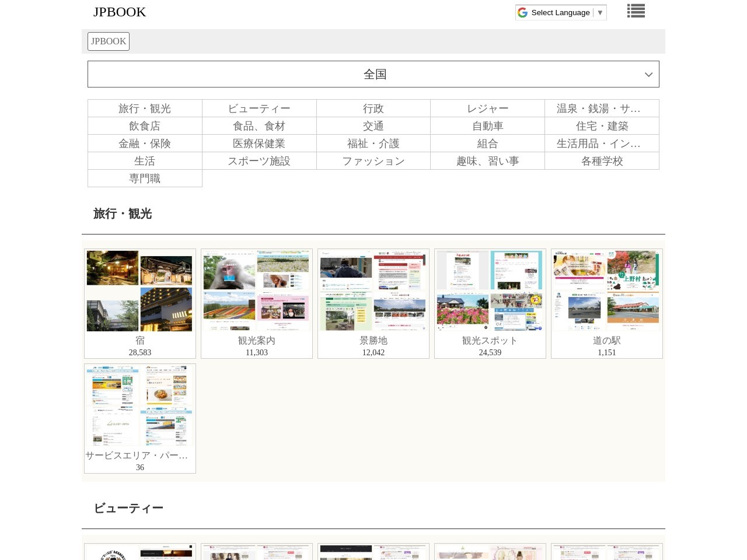The height and width of the screenshot is (560, 747).
Task: Click the JPBOOK breadcrumb button
Action: (x=109, y=41)
